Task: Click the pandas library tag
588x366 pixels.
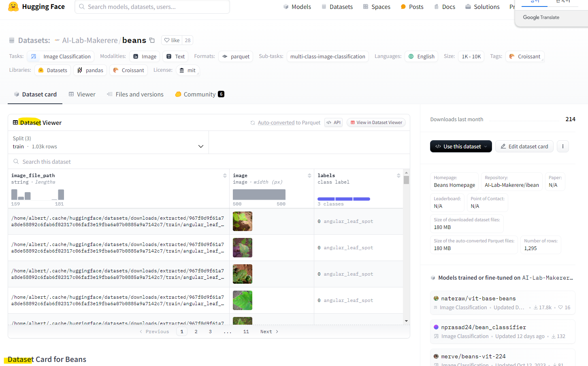Action: coord(90,70)
